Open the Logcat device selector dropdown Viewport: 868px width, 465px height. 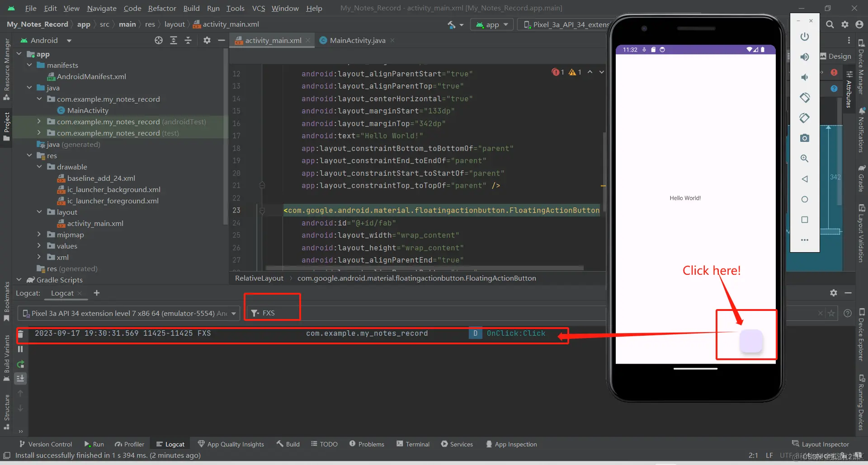129,313
